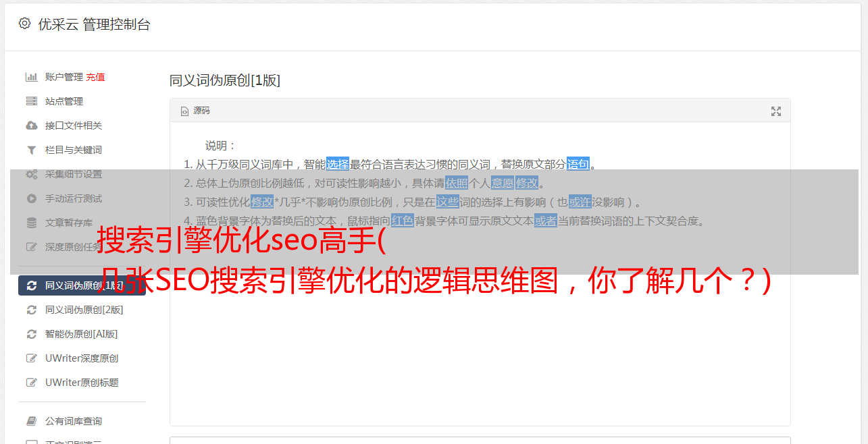Viewport: 868px width, 444px height.
Task: Click the 站点管理 server icon
Action: (x=31, y=101)
